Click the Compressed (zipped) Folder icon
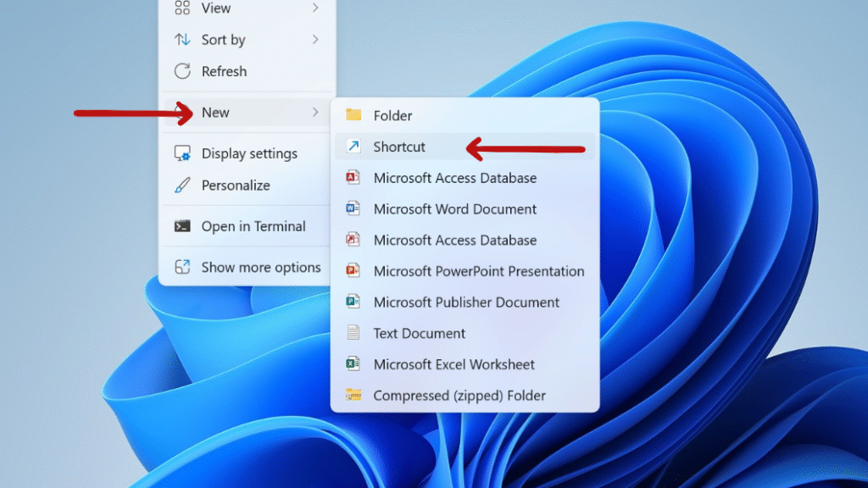868x488 pixels. [353, 395]
